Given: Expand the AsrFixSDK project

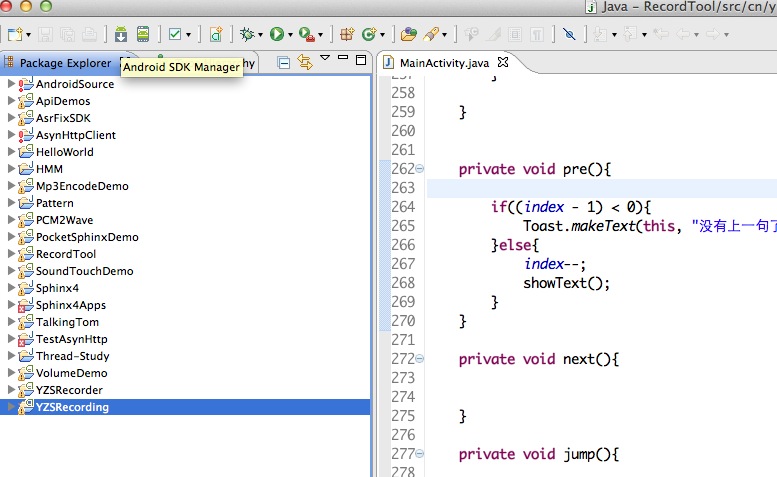Looking at the screenshot, I should click(11, 117).
